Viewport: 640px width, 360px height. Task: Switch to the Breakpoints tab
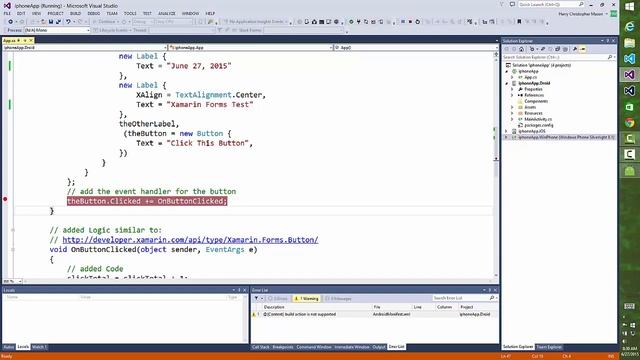282,347
